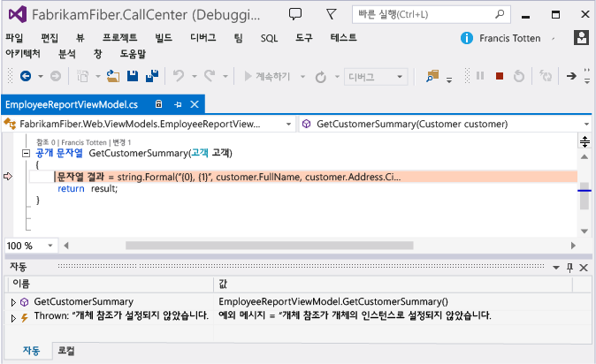The image size is (596, 364).
Task: Toggle auto-hide pin of Autos window
Action: [569, 268]
